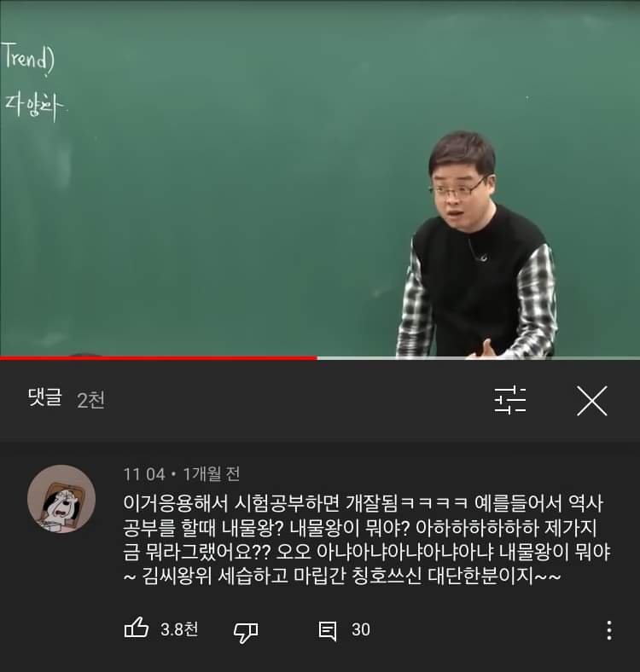Viewport: 640px width, 672px height.
Task: Open replies using the reply icon
Action: [328, 631]
